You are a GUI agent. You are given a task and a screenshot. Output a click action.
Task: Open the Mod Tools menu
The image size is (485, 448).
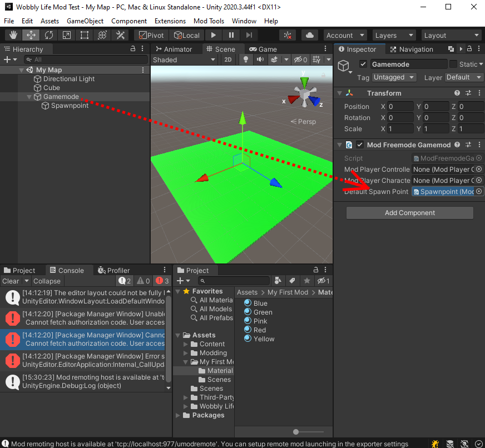209,21
